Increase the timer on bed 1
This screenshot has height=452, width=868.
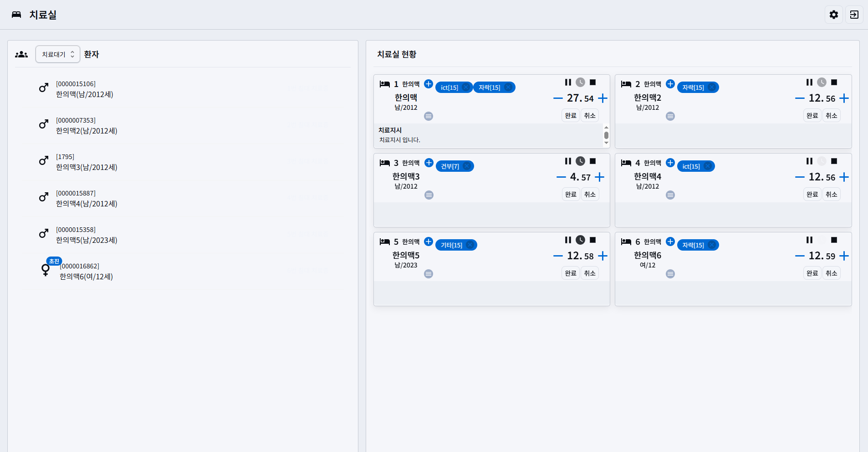(x=602, y=98)
